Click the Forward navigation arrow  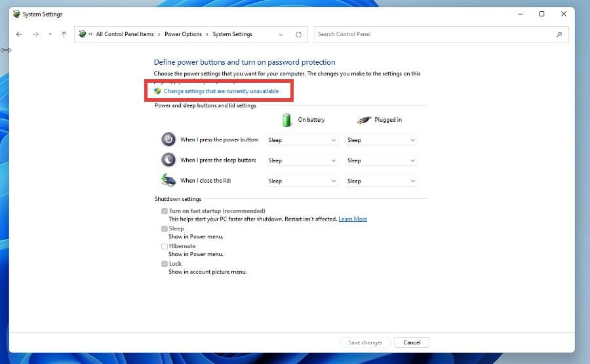coord(35,34)
